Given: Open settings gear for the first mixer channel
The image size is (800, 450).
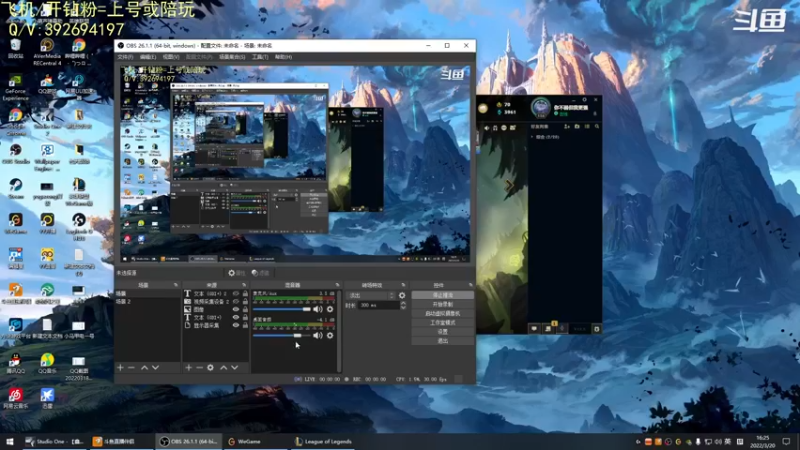Looking at the screenshot, I should [330, 309].
